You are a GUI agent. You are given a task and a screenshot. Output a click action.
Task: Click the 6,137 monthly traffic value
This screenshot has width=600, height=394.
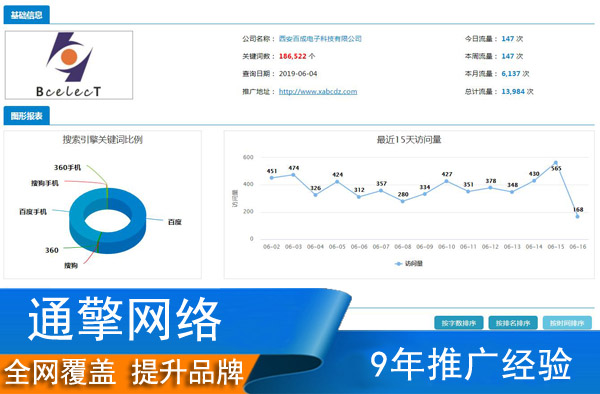click(x=511, y=73)
